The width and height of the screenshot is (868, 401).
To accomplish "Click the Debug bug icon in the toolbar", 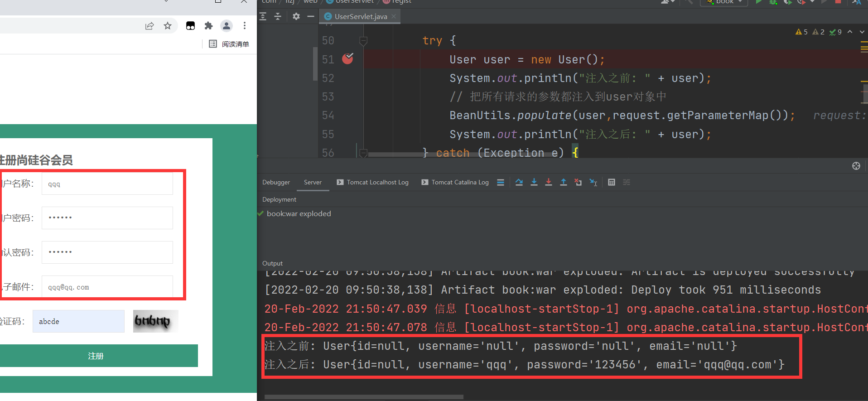I will pyautogui.click(x=773, y=2).
